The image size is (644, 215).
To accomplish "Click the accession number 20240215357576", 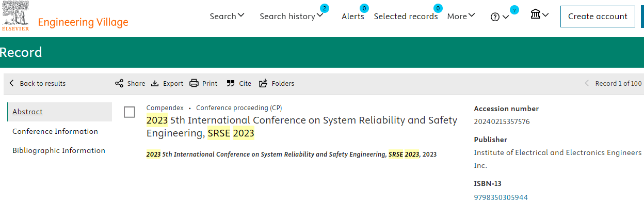I will coord(502,122).
